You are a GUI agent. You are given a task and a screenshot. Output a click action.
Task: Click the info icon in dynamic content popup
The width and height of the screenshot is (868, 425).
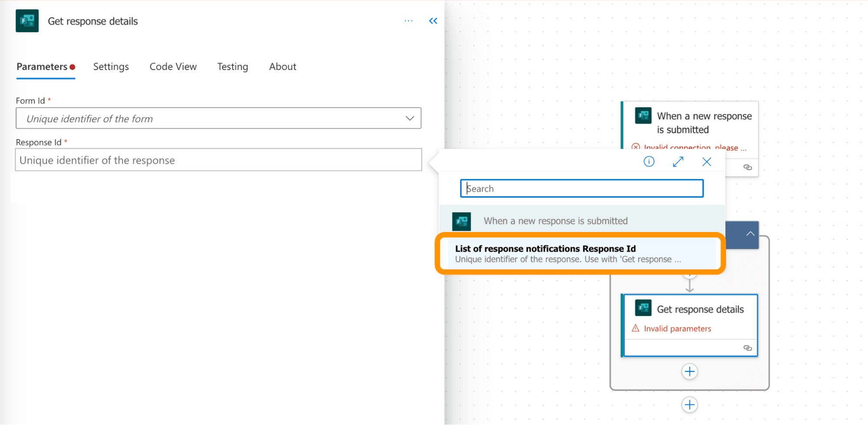coord(649,162)
